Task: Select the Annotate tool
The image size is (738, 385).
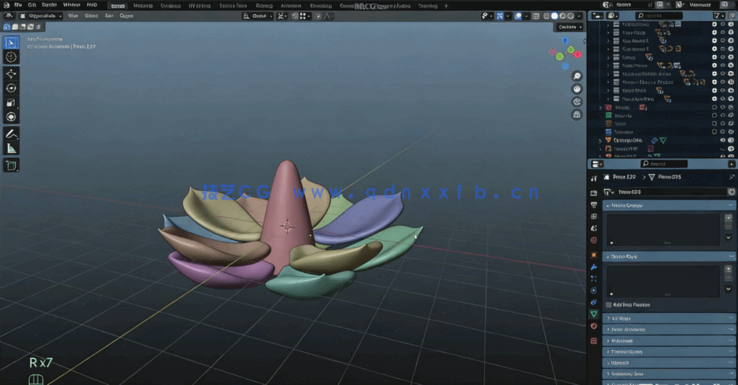Action: (x=11, y=134)
